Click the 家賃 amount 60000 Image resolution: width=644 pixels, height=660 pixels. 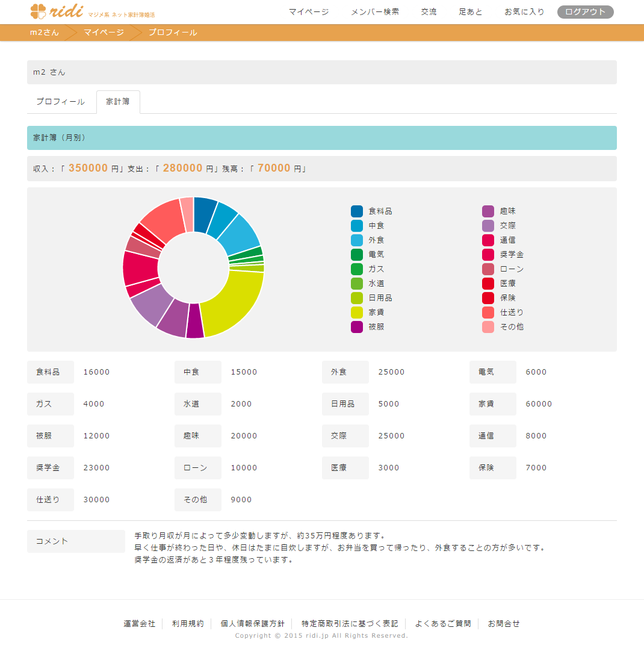click(x=539, y=404)
